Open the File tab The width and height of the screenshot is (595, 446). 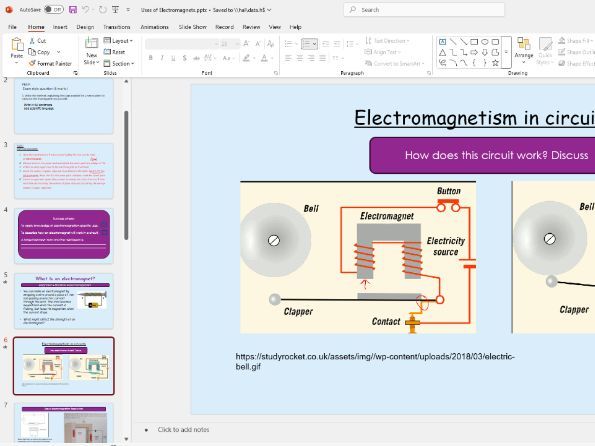point(13,27)
